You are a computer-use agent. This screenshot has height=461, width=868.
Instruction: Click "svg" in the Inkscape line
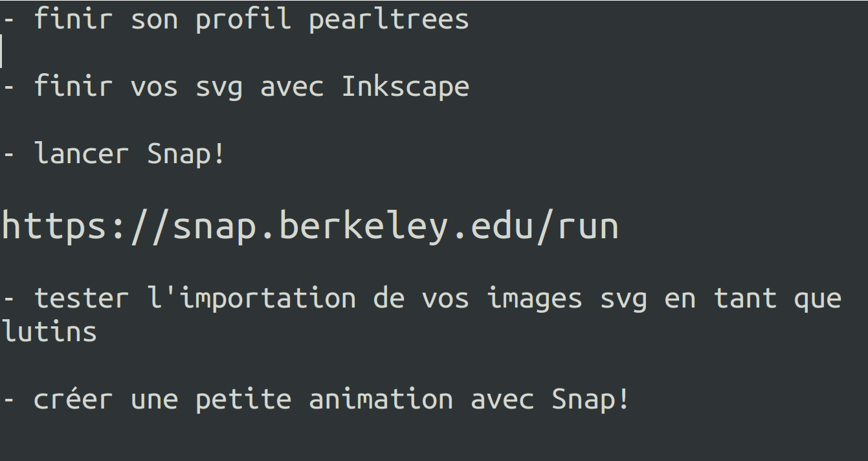219,87
